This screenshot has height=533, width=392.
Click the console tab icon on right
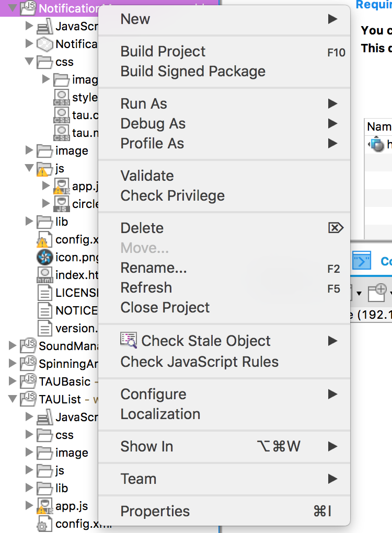point(362,260)
